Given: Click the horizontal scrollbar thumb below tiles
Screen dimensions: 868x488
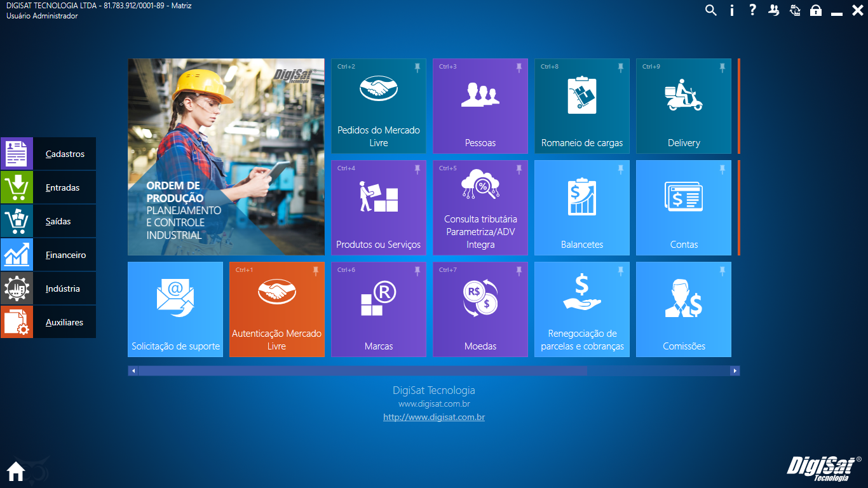Looking at the screenshot, I should pos(362,370).
